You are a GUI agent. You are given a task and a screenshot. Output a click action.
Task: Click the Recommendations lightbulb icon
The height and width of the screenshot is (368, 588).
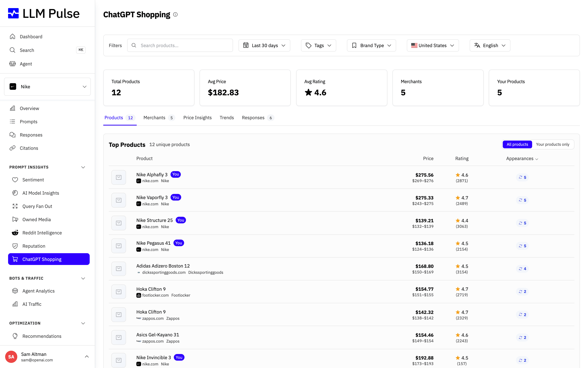(15, 336)
